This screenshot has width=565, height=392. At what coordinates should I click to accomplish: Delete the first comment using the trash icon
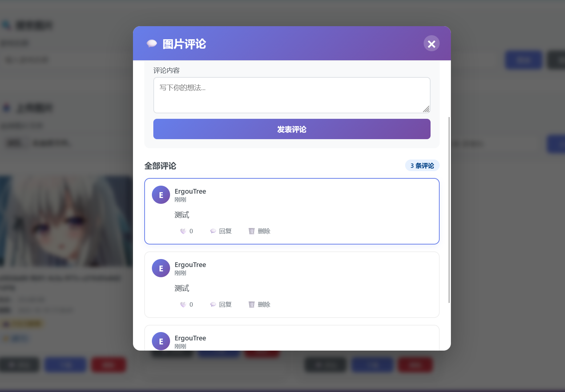(251, 231)
